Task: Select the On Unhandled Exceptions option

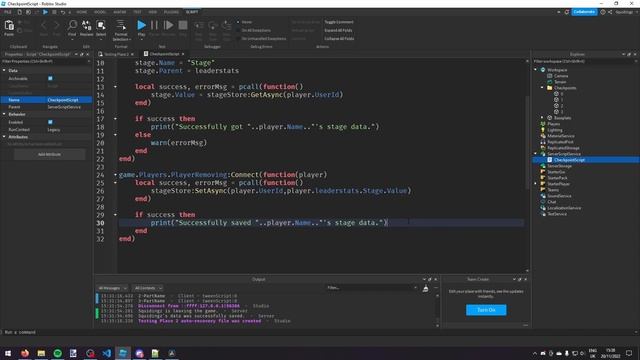Action: click(x=261, y=39)
